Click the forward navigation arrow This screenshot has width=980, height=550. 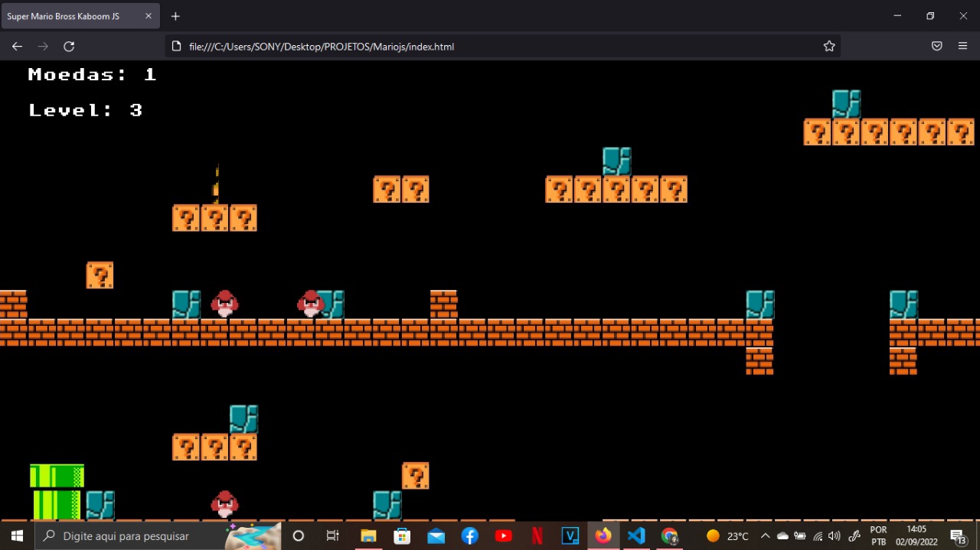pyautogui.click(x=43, y=47)
